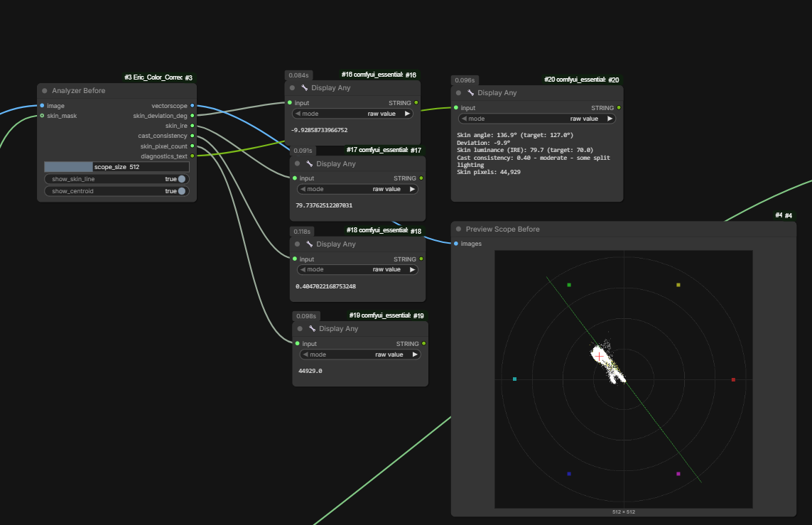This screenshot has width=812, height=525.
Task: Click the 0.118s timing badge
Action: [x=302, y=232]
